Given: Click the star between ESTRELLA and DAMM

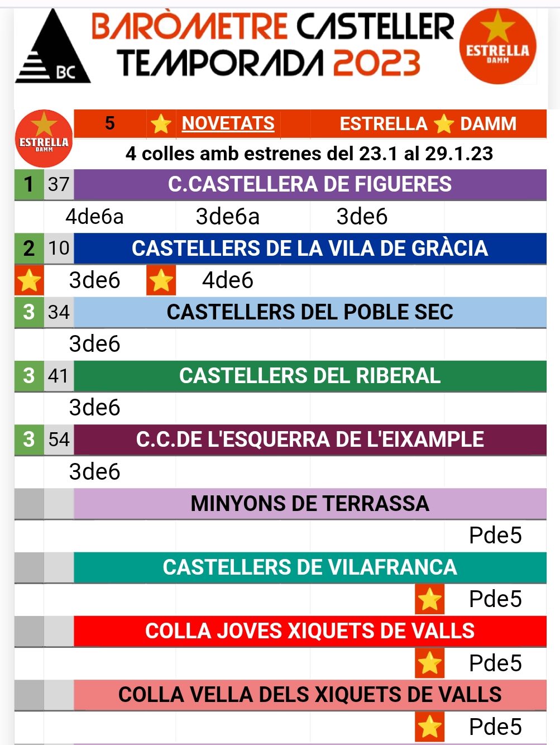Looking at the screenshot, I should (x=443, y=123).
